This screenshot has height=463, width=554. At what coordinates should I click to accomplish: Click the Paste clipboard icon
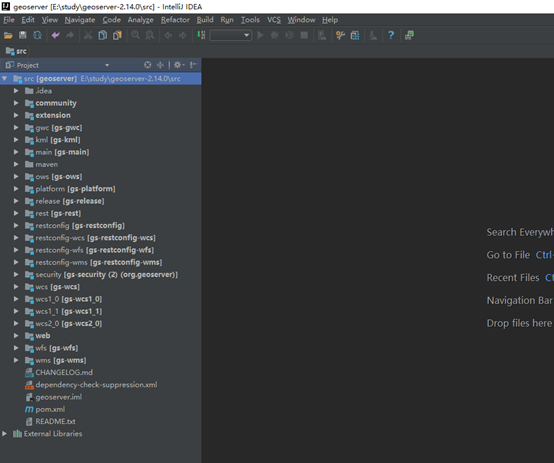[x=117, y=35]
